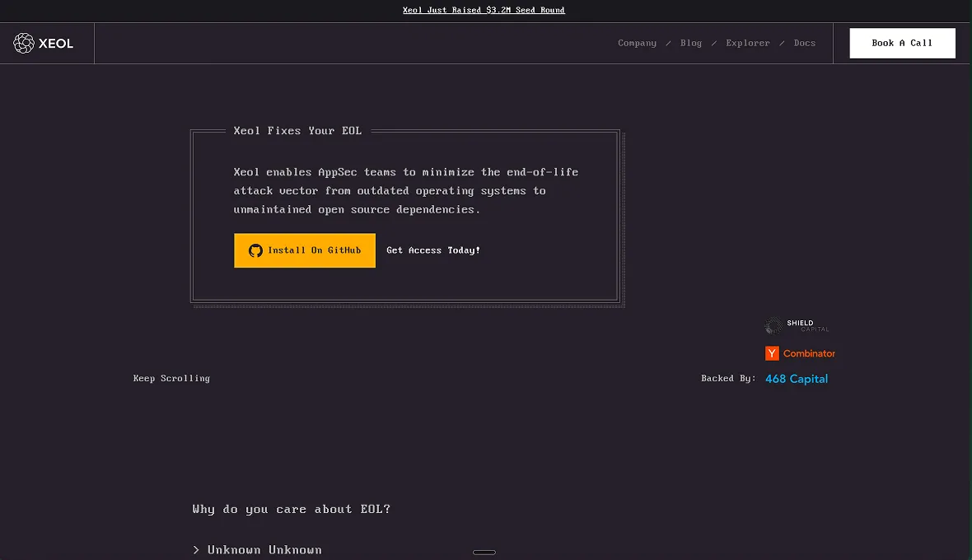Screen dimensions: 972x560
Task: Click the Install On GitHub button
Action: tap(305, 250)
